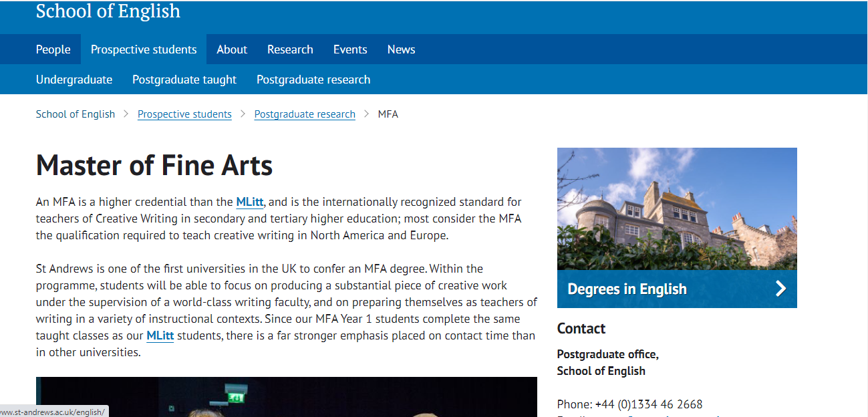Screen dimensions: 868x417
Task: Go to the About menu item
Action: 232,49
